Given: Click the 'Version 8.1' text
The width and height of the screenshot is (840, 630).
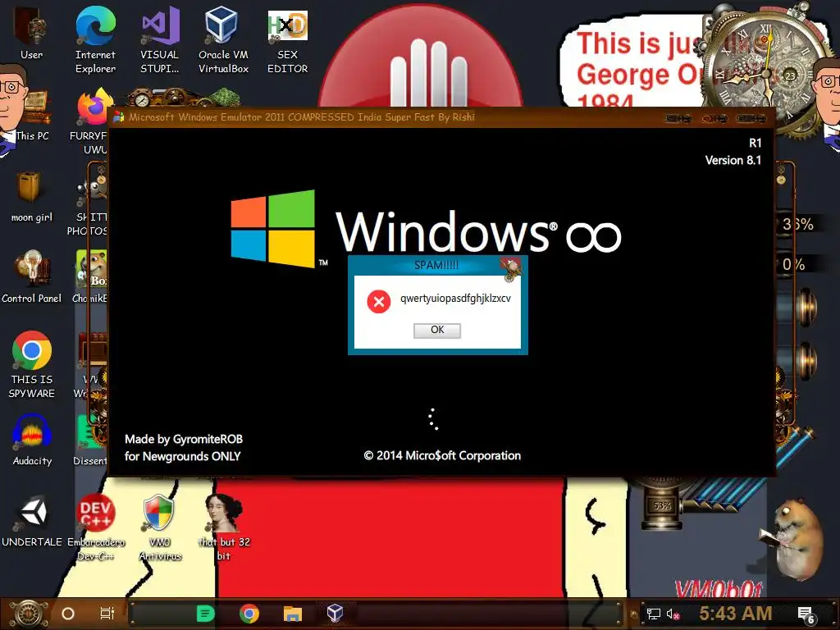Looking at the screenshot, I should pos(733,160).
